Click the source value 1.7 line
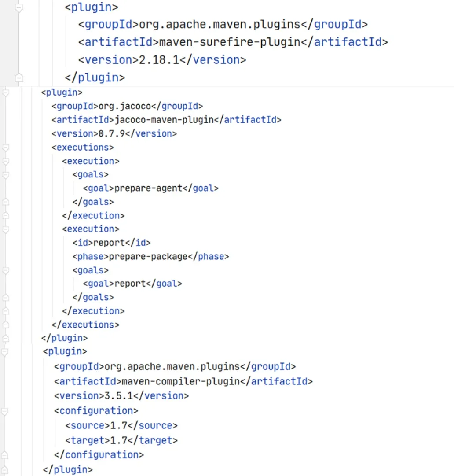 coord(121,426)
